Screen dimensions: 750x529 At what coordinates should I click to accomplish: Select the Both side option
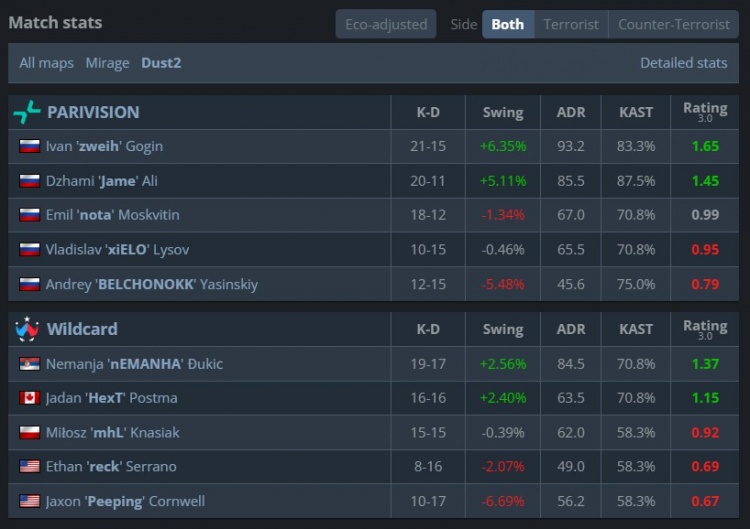(x=507, y=24)
